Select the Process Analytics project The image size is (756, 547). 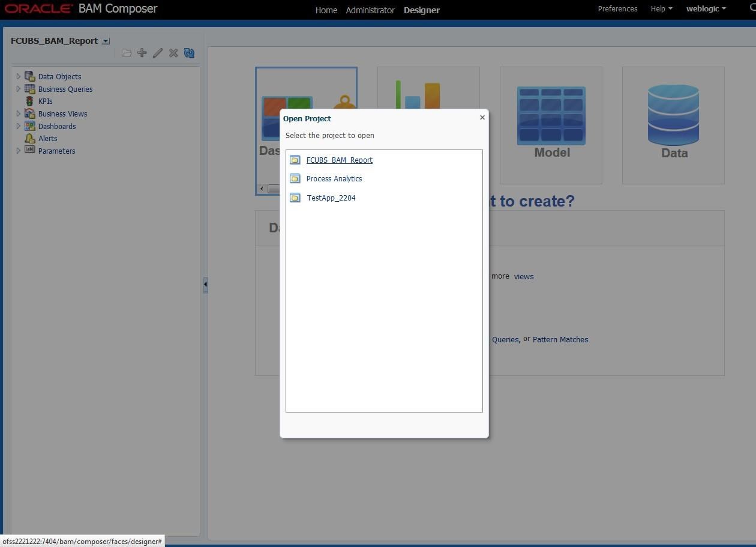coord(334,179)
